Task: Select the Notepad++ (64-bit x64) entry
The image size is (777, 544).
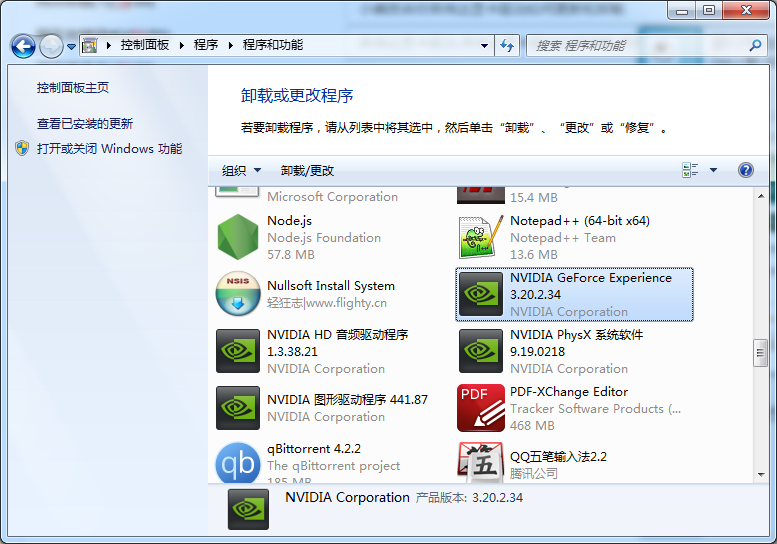Action: tap(580, 220)
